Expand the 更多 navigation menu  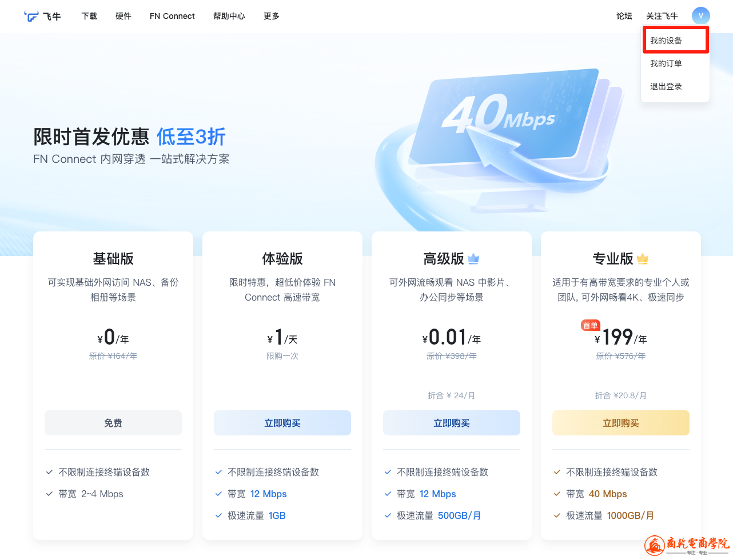272,16
